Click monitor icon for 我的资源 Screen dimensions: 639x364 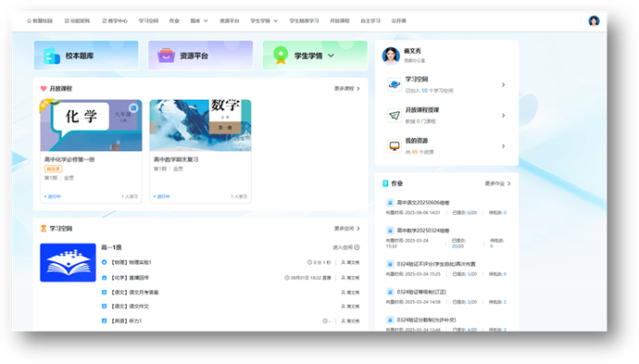pos(395,146)
